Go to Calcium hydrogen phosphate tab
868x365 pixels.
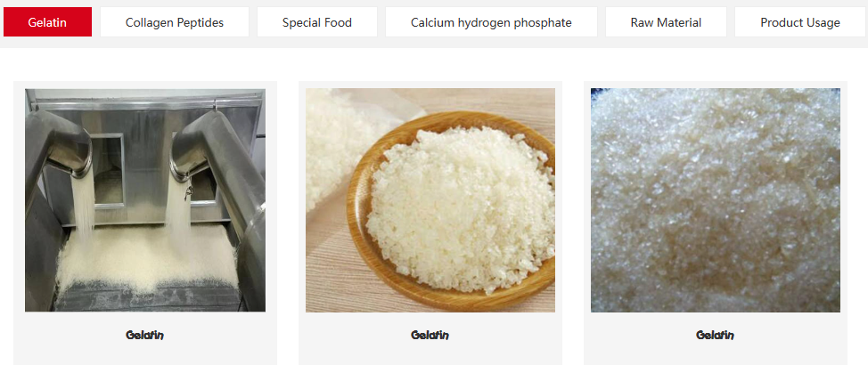pyautogui.click(x=491, y=22)
